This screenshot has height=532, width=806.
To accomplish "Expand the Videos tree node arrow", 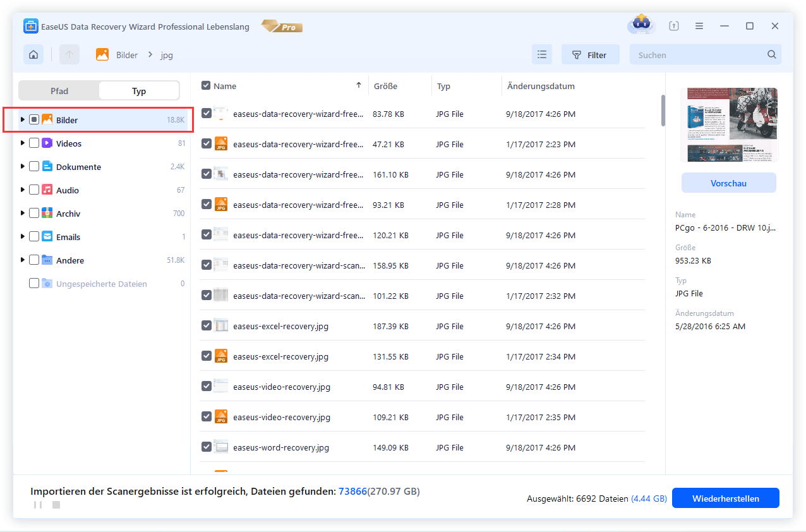I will (22, 143).
